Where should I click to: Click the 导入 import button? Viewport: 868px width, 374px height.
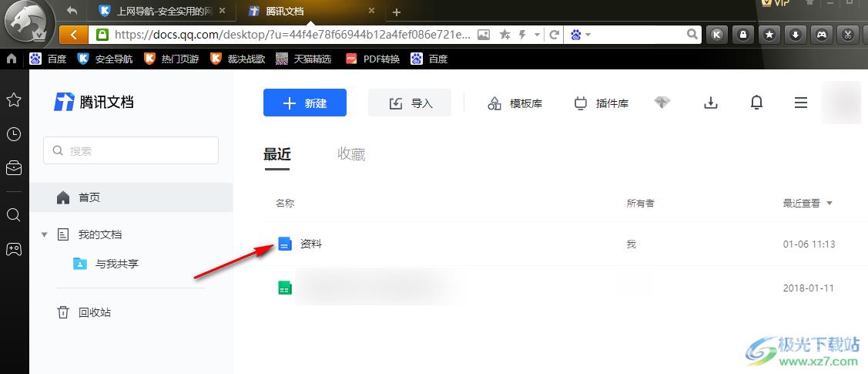410,103
